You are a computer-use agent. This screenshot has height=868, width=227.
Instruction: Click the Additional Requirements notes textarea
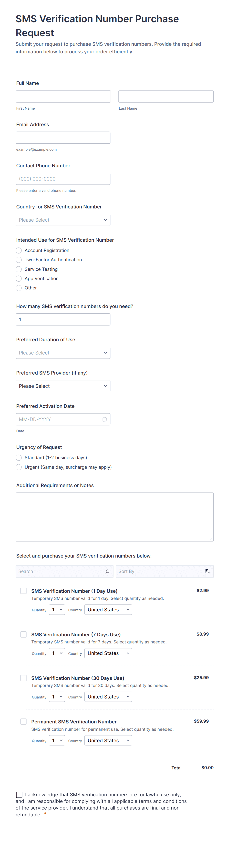click(x=114, y=517)
